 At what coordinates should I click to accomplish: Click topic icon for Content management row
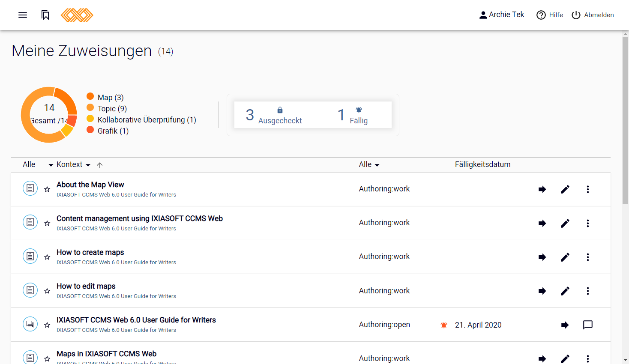(30, 222)
